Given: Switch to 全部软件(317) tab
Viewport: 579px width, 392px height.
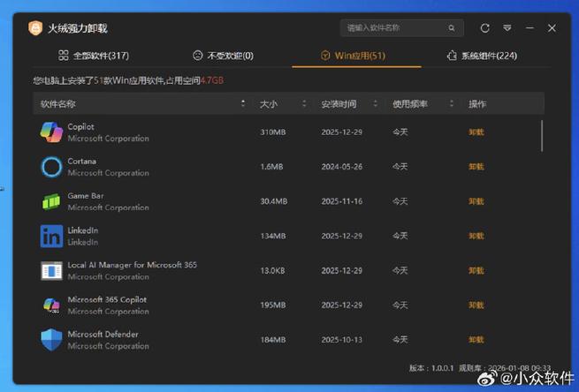Looking at the screenshot, I should [94, 56].
